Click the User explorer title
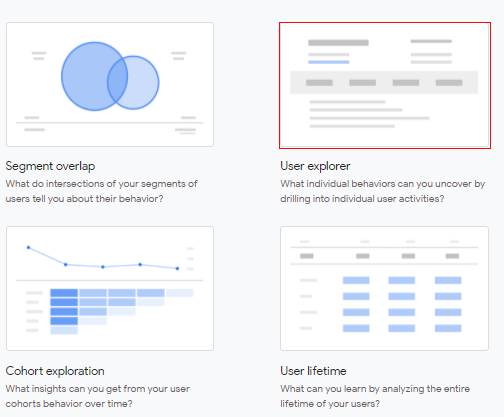 click(x=315, y=166)
